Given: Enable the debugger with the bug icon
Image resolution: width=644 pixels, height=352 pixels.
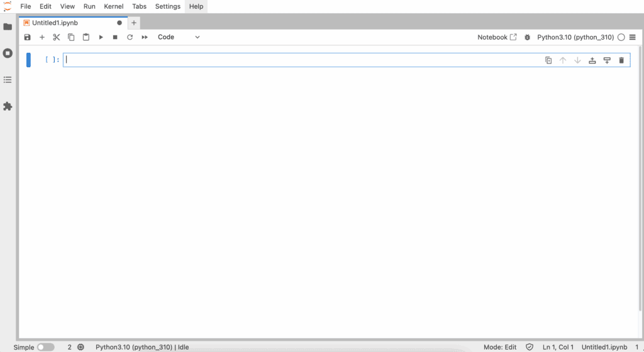Looking at the screenshot, I should click(527, 38).
